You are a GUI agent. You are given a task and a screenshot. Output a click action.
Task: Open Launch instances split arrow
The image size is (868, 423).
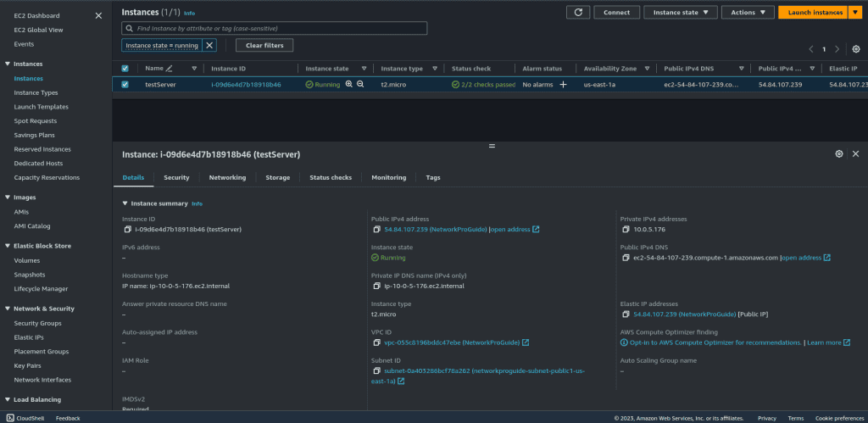click(x=854, y=12)
